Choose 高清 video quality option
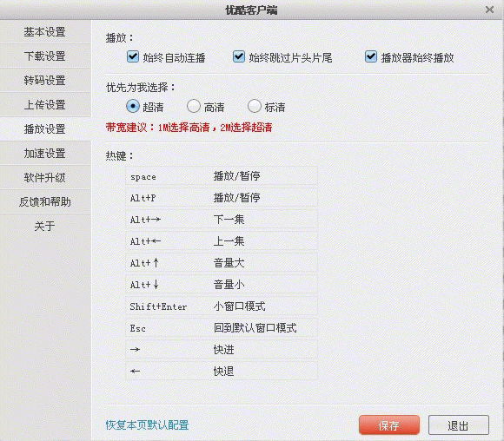 [x=194, y=106]
